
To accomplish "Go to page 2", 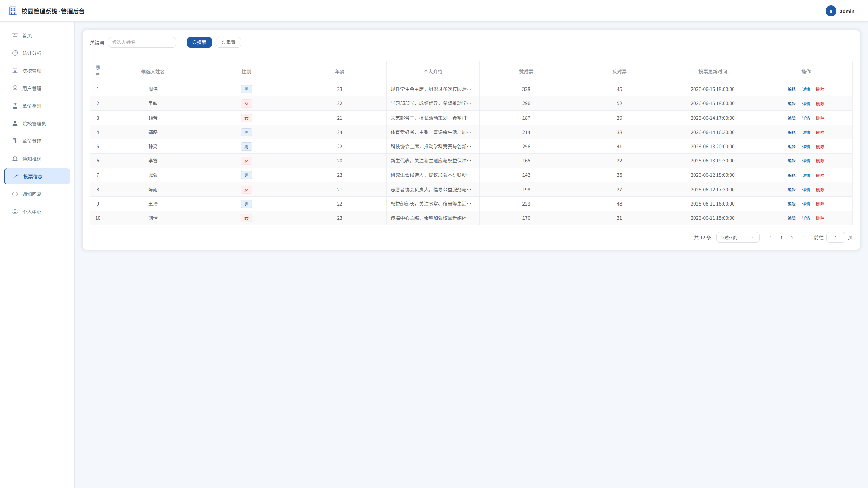I will point(792,237).
